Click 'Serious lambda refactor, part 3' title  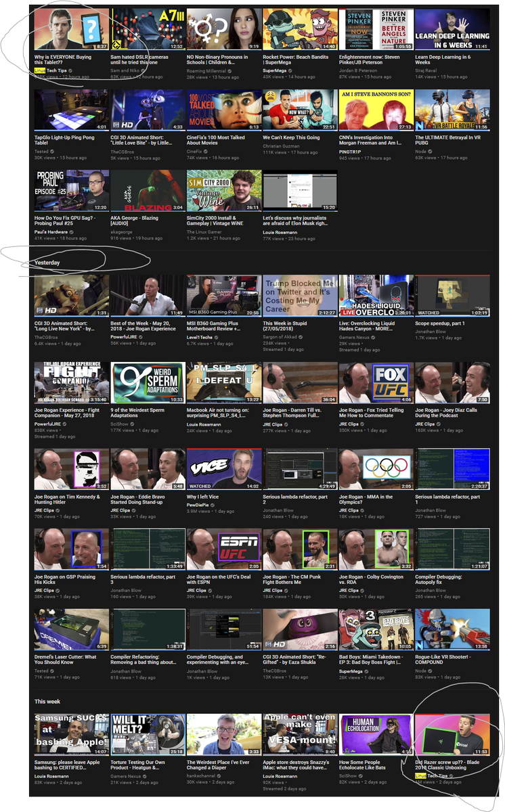click(x=142, y=580)
